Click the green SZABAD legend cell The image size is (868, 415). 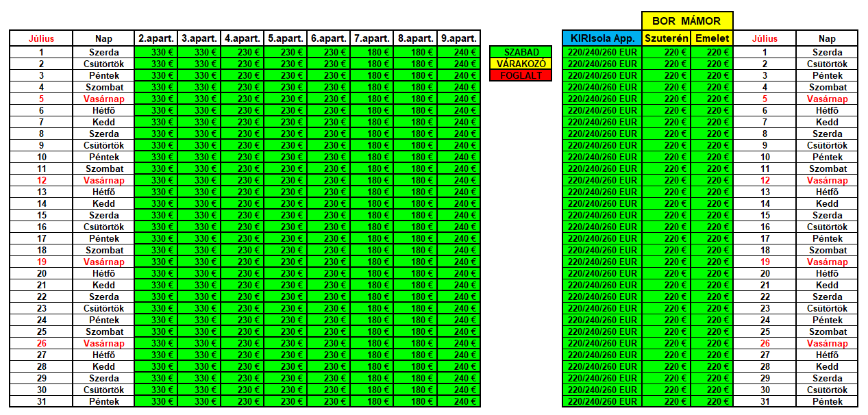521,52
